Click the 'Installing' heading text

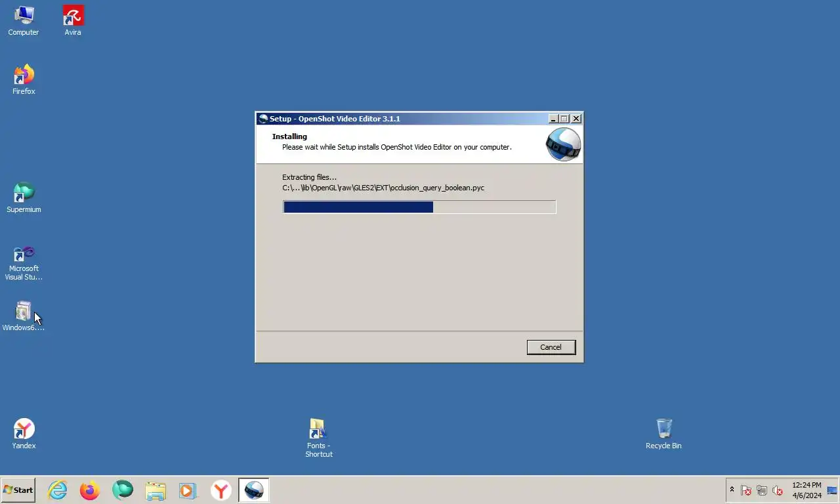pos(289,136)
